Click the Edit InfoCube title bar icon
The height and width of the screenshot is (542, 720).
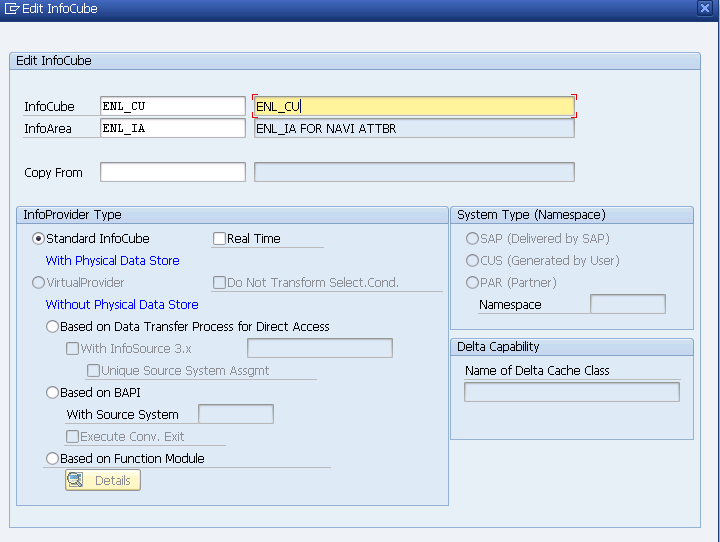[12, 8]
